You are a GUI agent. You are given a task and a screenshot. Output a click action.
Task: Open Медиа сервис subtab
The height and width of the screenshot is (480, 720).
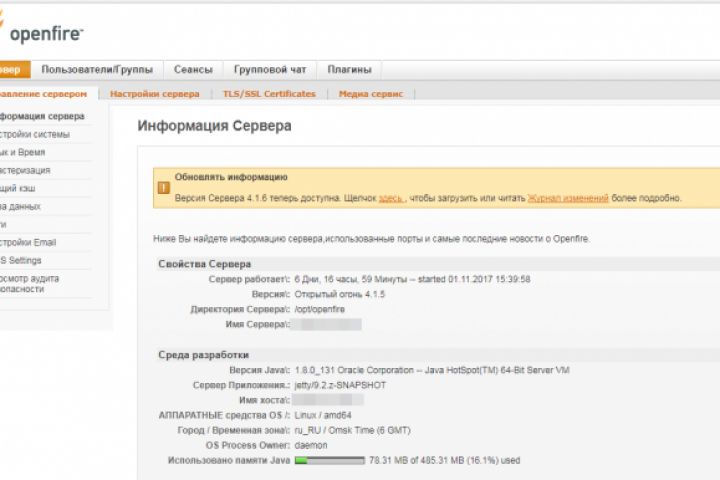point(371,94)
